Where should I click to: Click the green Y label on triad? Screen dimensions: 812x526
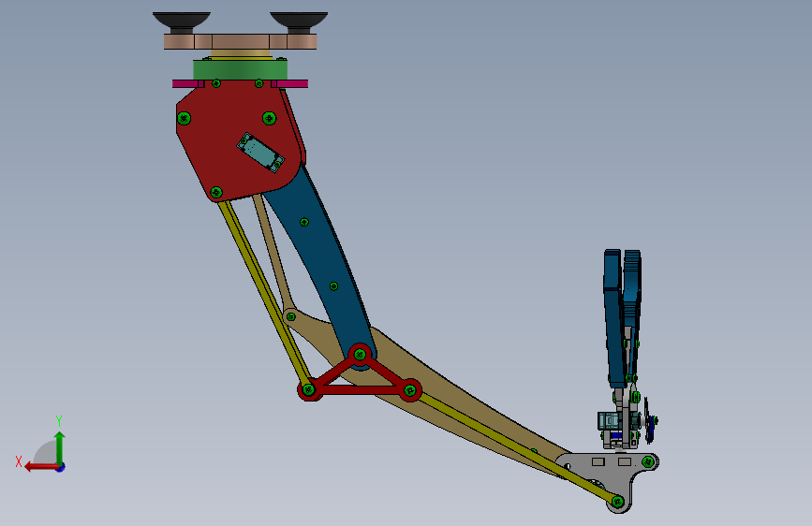[x=59, y=420]
